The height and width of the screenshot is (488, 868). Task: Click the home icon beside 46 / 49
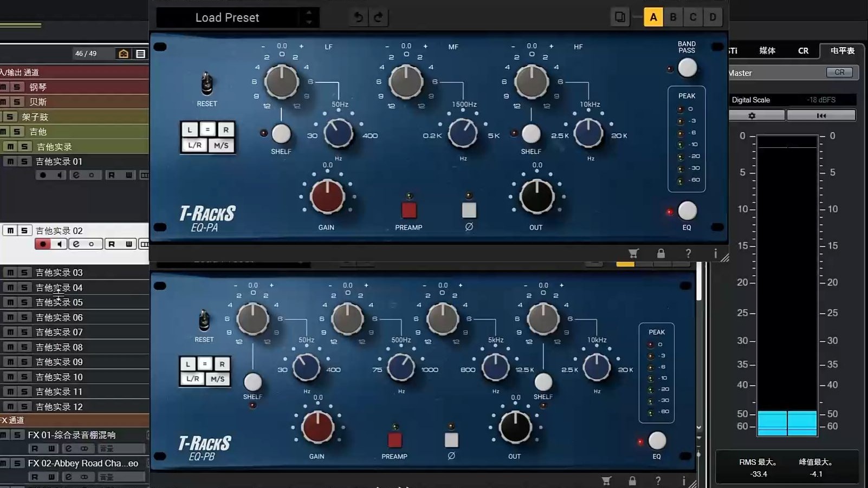pos(124,54)
